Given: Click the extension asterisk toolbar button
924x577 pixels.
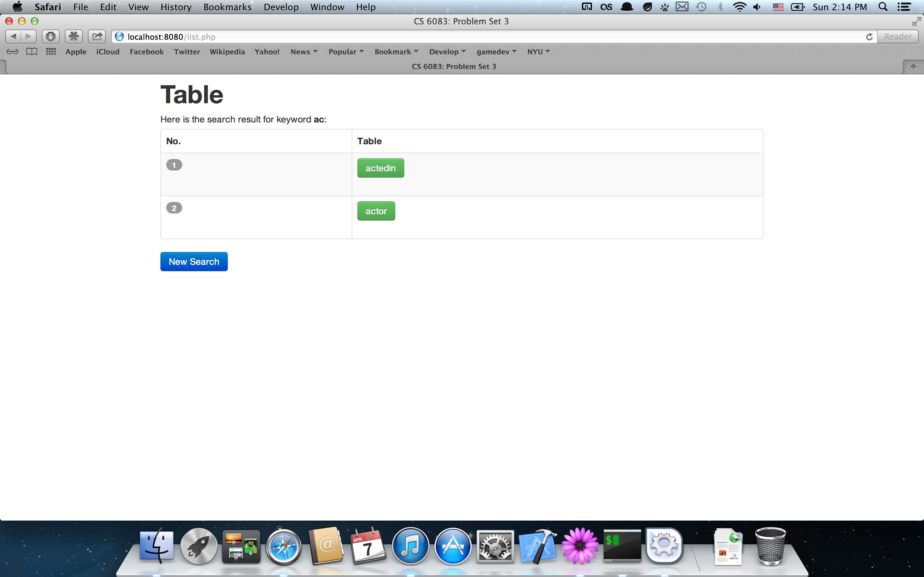Looking at the screenshot, I should point(74,37).
